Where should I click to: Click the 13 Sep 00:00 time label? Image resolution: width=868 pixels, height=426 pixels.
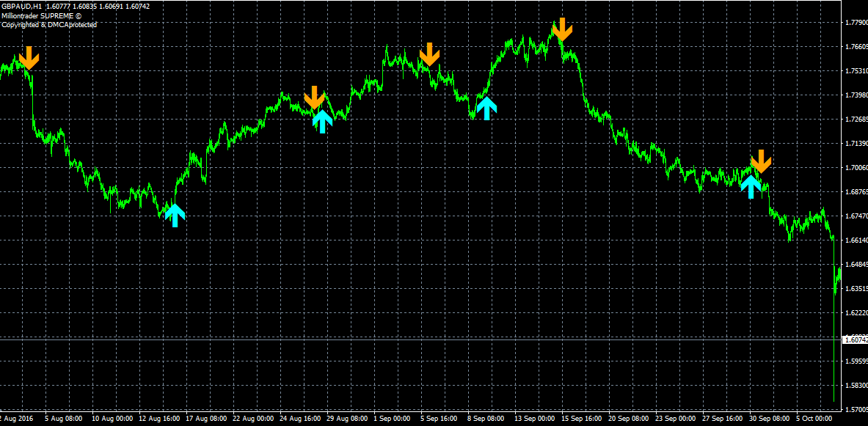[535, 419]
